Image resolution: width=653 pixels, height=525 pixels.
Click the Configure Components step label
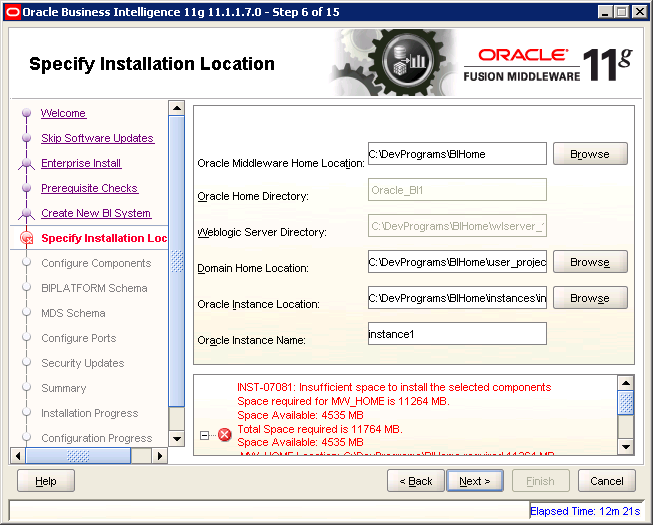96,263
